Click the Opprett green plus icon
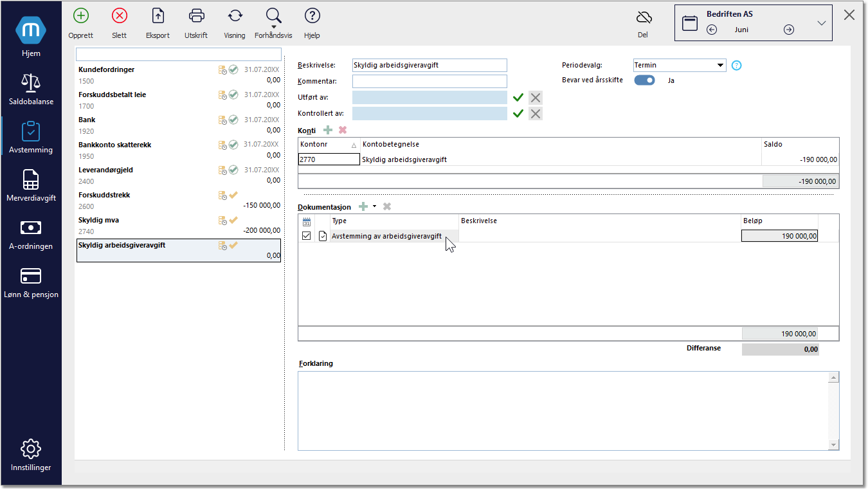Image resolution: width=868 pixels, height=490 pixels. (81, 16)
